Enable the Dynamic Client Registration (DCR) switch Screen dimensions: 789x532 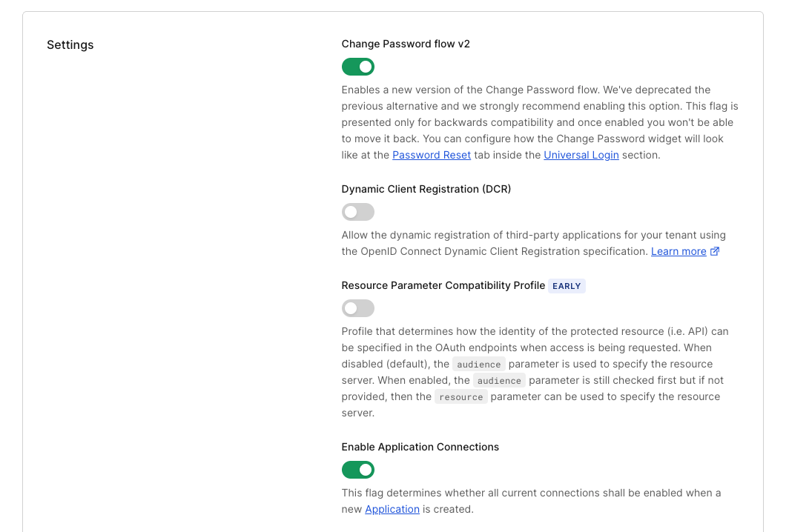tap(357, 212)
